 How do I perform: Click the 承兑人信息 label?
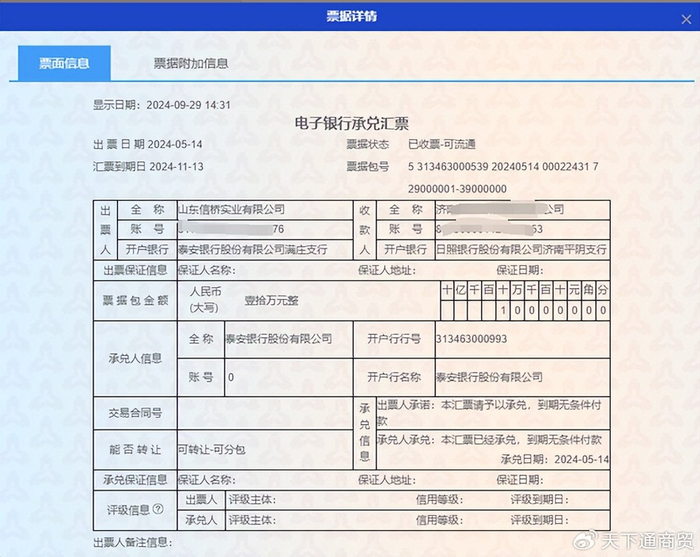pyautogui.click(x=135, y=358)
